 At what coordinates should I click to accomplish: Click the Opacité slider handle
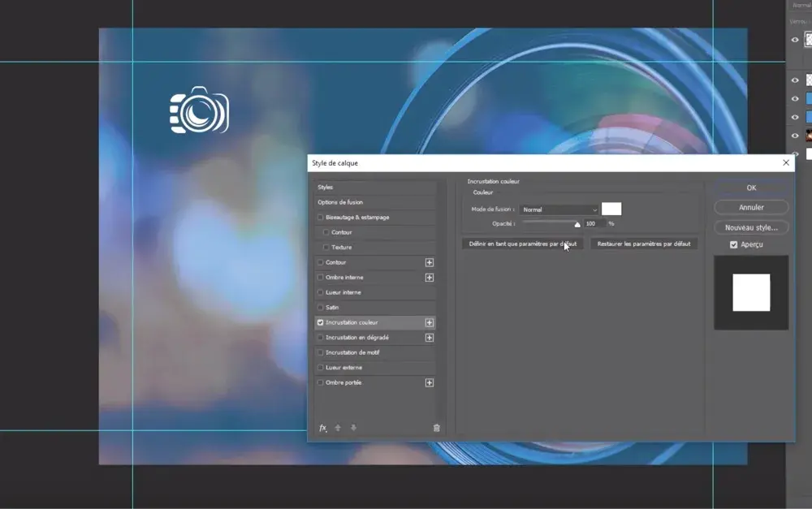tap(577, 224)
